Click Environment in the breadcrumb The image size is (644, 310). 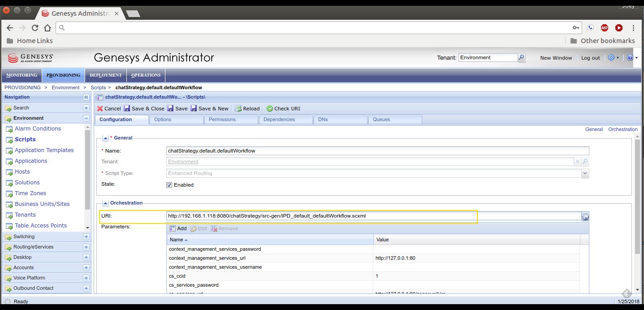click(x=65, y=87)
